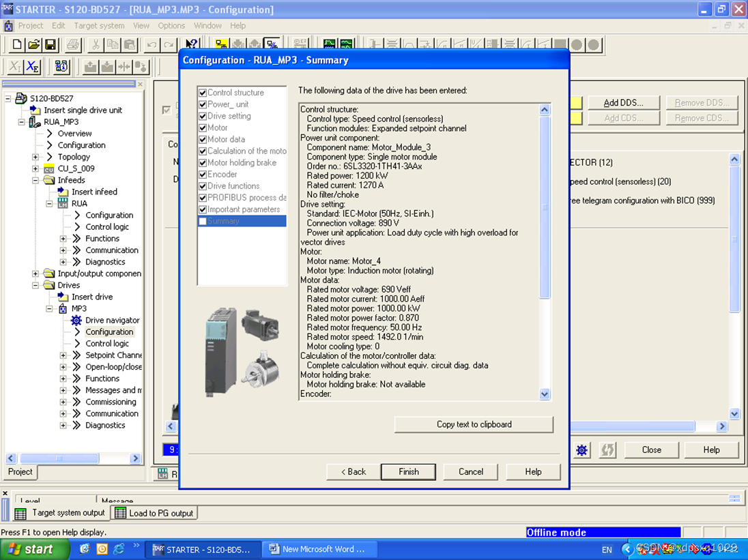Click the Add DDS... button

[624, 103]
